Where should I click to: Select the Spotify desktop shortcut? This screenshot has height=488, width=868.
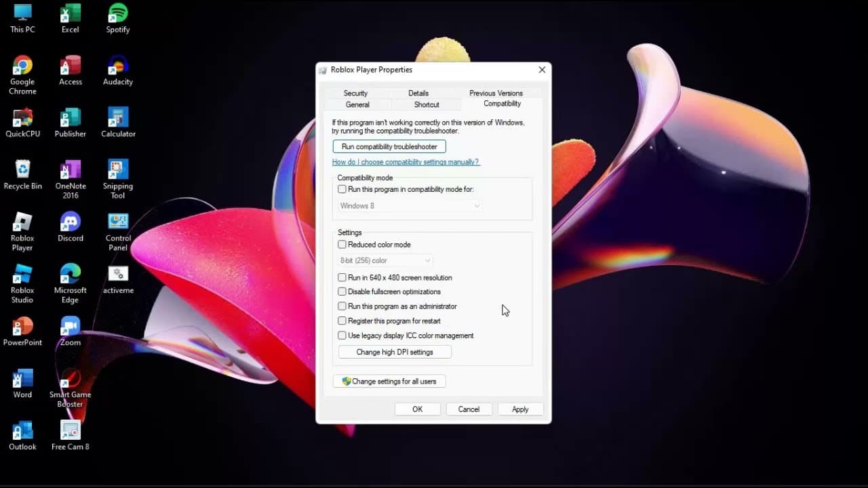118,18
